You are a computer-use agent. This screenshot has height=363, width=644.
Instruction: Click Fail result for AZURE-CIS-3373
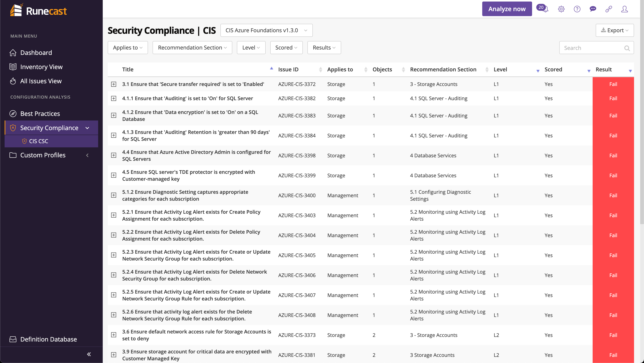613,335
